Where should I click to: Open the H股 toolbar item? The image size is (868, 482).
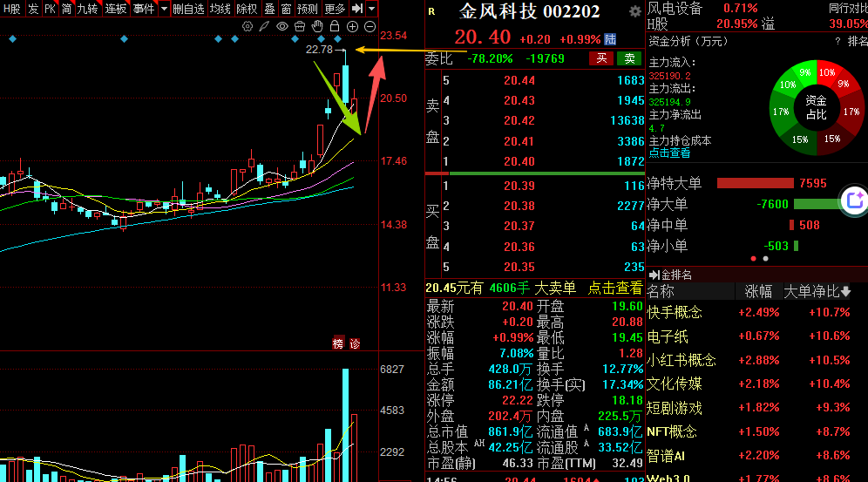point(11,9)
